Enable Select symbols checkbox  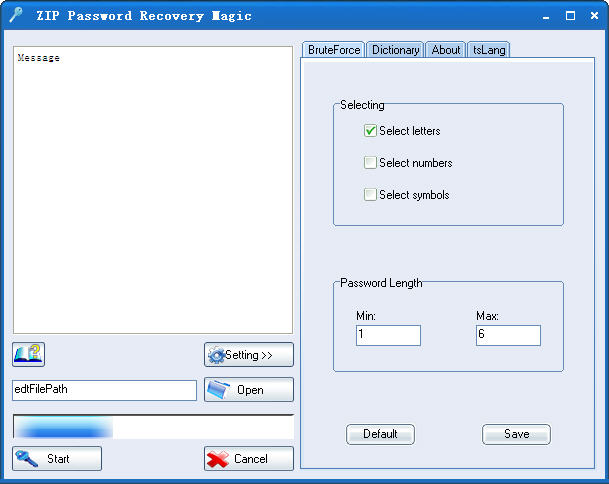(370, 194)
